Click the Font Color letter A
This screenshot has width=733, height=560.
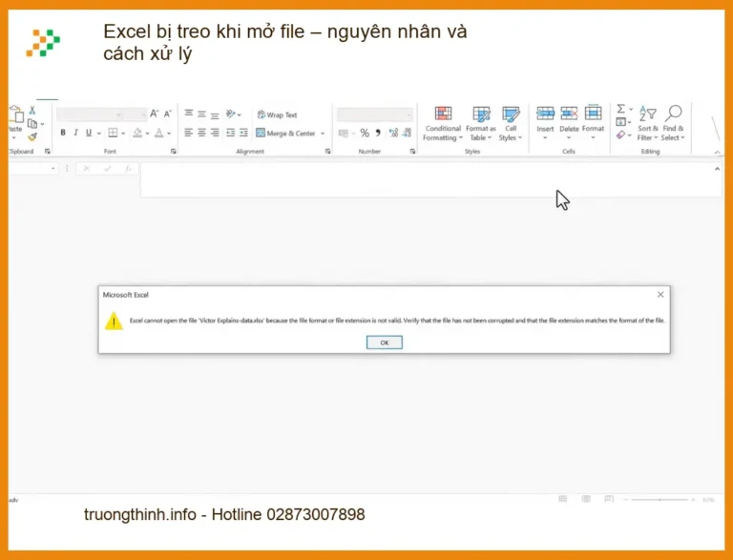159,133
